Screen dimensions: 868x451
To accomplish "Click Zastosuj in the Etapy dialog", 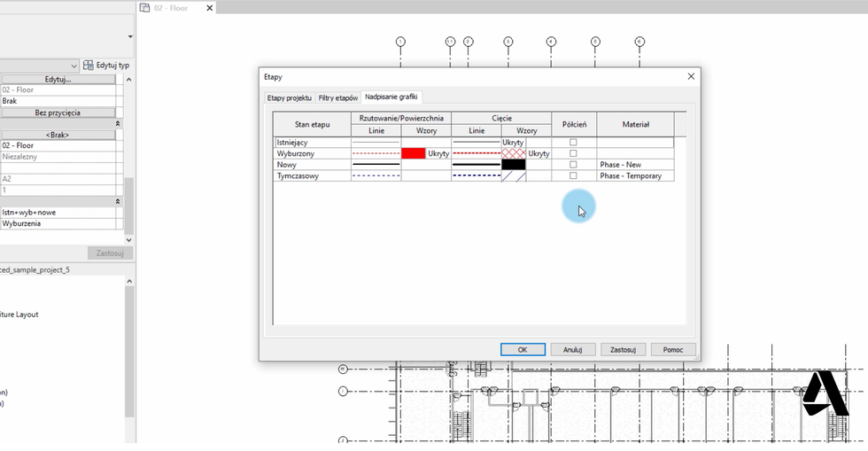I will tap(623, 350).
